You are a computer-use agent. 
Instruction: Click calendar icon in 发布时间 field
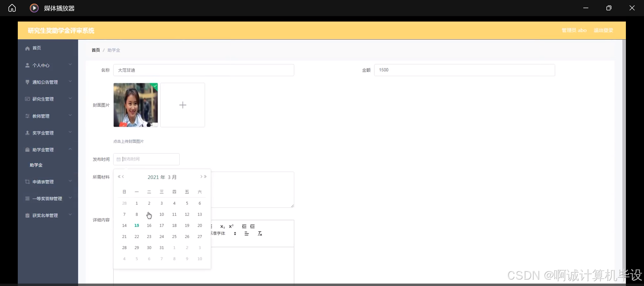[x=118, y=159]
